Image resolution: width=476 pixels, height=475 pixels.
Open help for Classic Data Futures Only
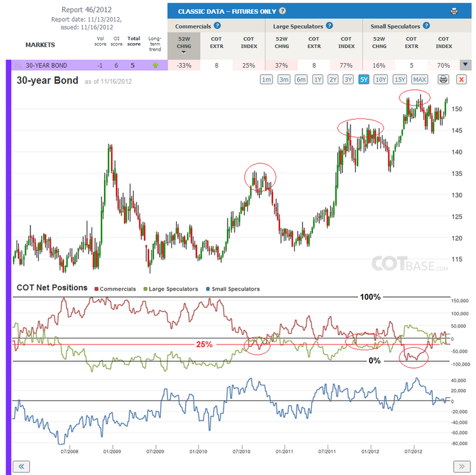pyautogui.click(x=282, y=11)
